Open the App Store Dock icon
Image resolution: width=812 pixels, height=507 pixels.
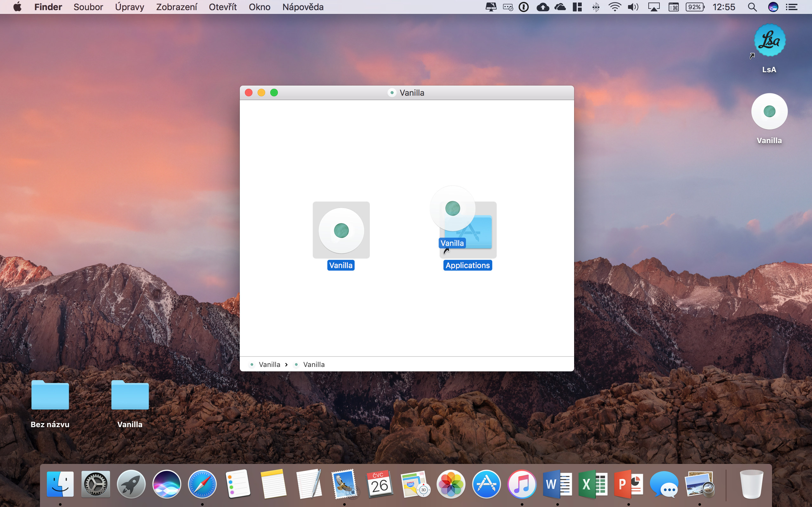tap(486, 485)
